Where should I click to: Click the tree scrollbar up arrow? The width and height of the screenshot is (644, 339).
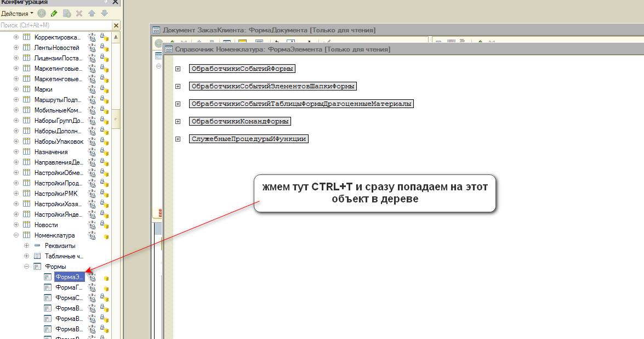(x=117, y=37)
